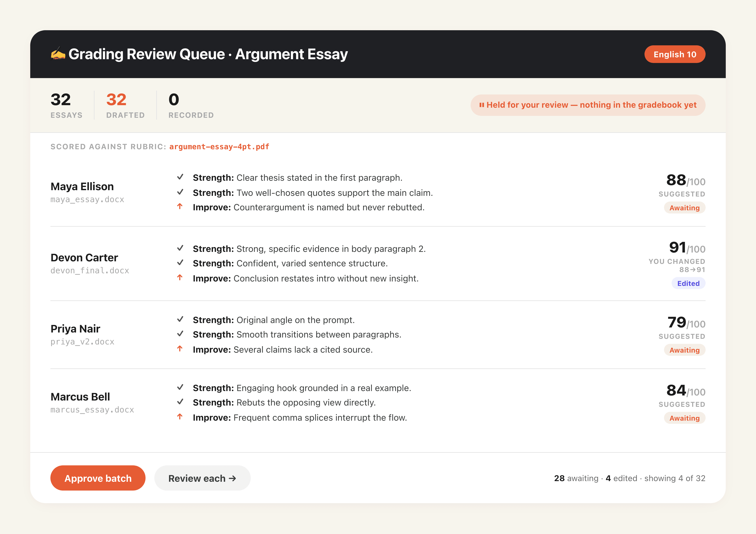Click checkmark beside 'Confident, varied sentence structure'
Viewport: 756px width, 534px height.
coord(180,263)
